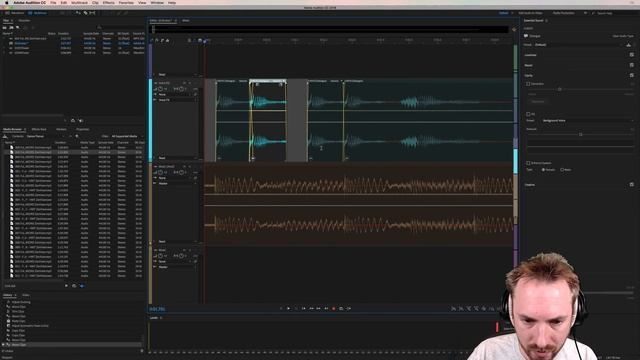This screenshot has width=640, height=360.
Task: Click the Repair section toggle icon
Action: [x=631, y=65]
